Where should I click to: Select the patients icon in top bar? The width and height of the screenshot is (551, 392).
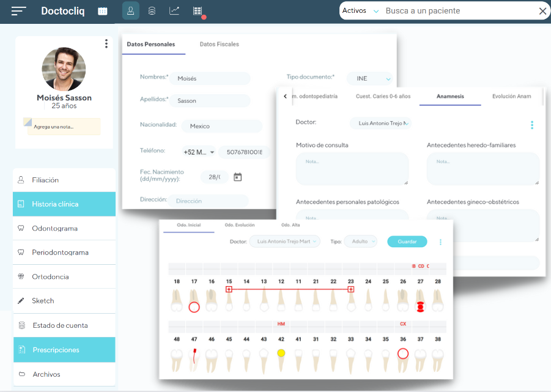pos(130,11)
